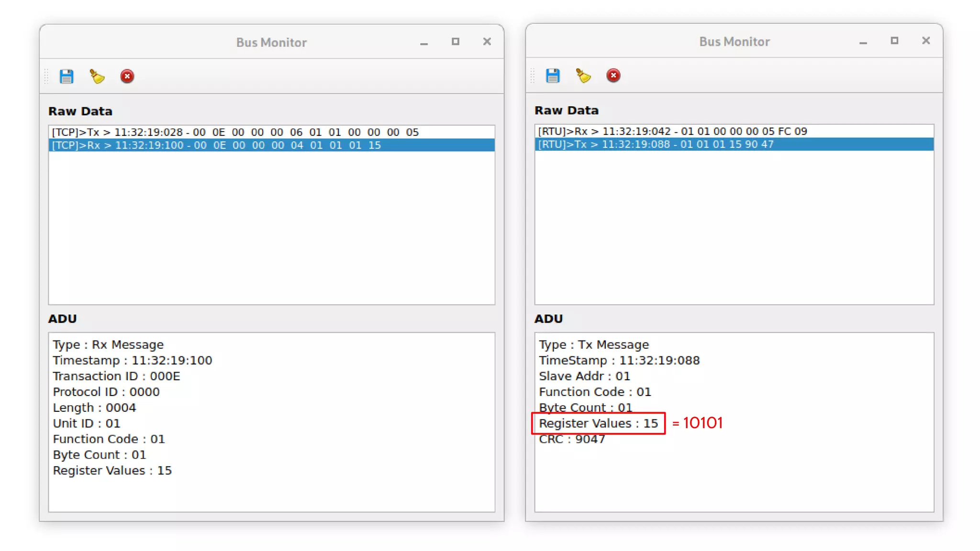Click the left toolbar drag handle
Screen dimensions: 980x551
pos(46,77)
